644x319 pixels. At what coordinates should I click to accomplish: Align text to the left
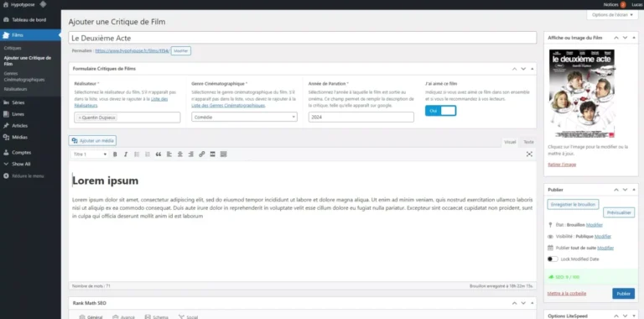point(169,154)
